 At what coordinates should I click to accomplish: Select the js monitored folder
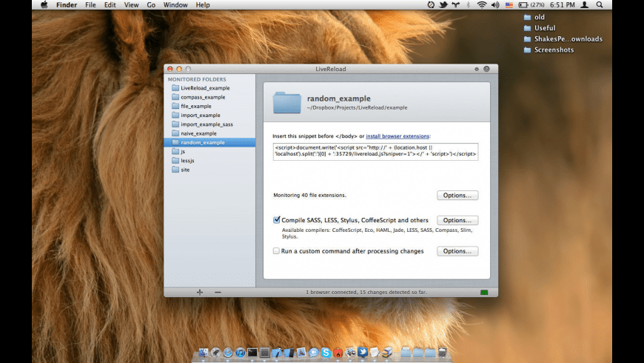coord(209,151)
